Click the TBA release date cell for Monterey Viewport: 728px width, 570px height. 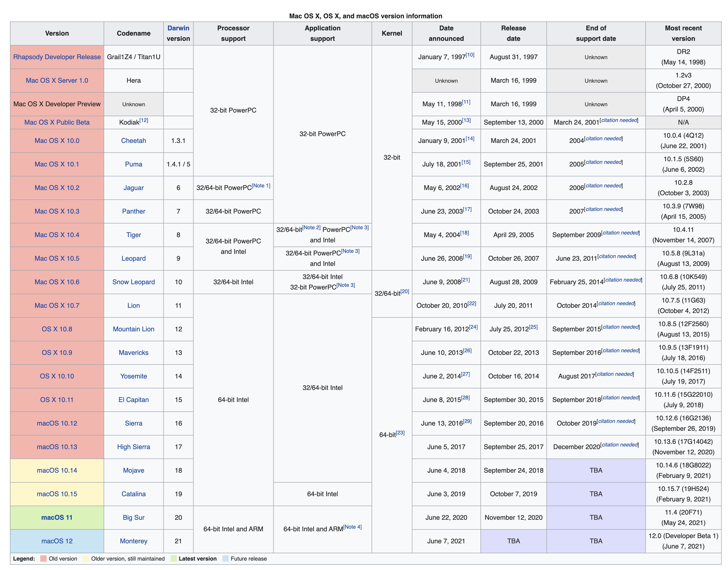coord(513,541)
